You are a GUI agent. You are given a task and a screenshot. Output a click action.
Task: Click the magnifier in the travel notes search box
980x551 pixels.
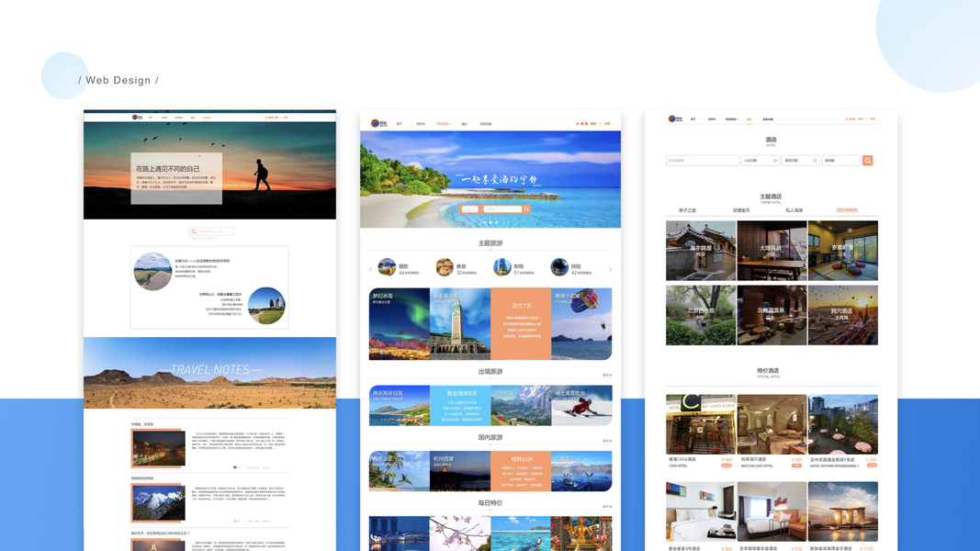[x=194, y=231]
